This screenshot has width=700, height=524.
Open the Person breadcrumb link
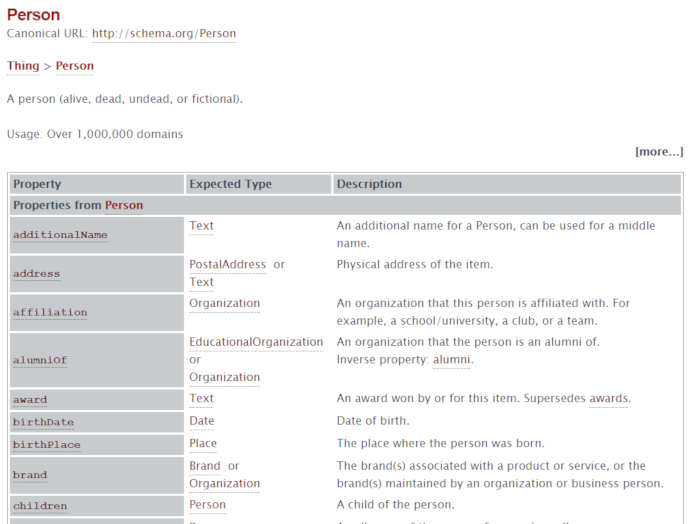click(x=75, y=66)
